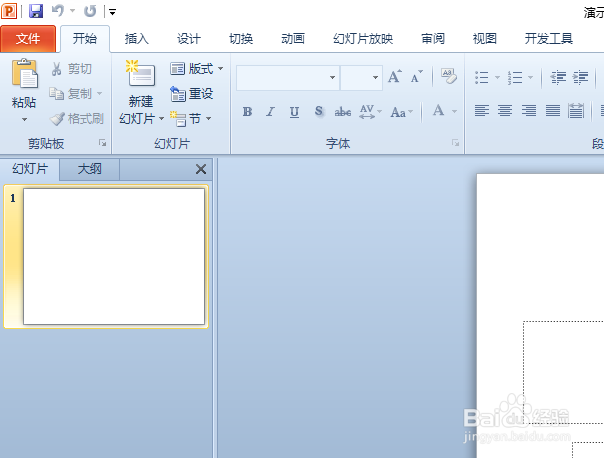Screen dimensions: 604x458
Task: Open the 字体 dialog launcher
Action: (456, 143)
